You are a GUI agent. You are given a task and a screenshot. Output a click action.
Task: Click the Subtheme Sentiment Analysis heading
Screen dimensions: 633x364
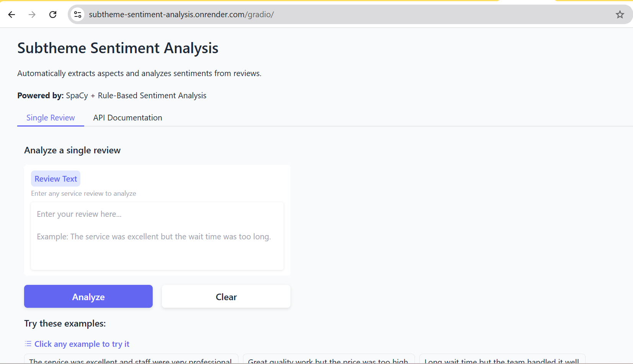click(118, 48)
